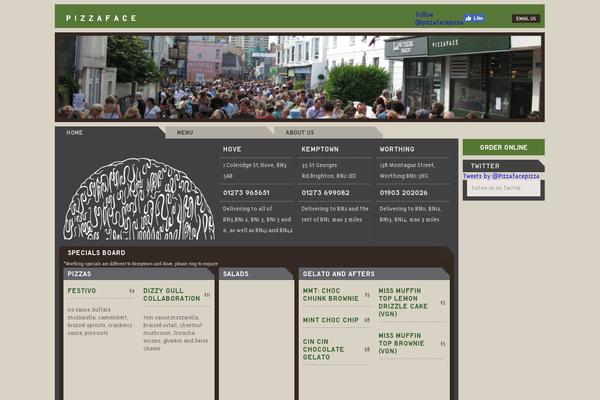Click the Facebook Like button

coord(474,18)
